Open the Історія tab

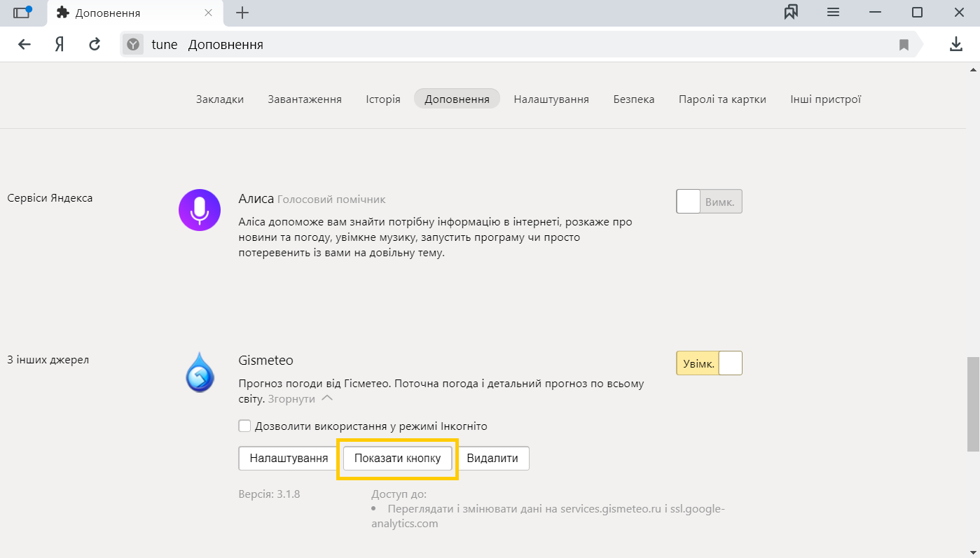pyautogui.click(x=383, y=99)
